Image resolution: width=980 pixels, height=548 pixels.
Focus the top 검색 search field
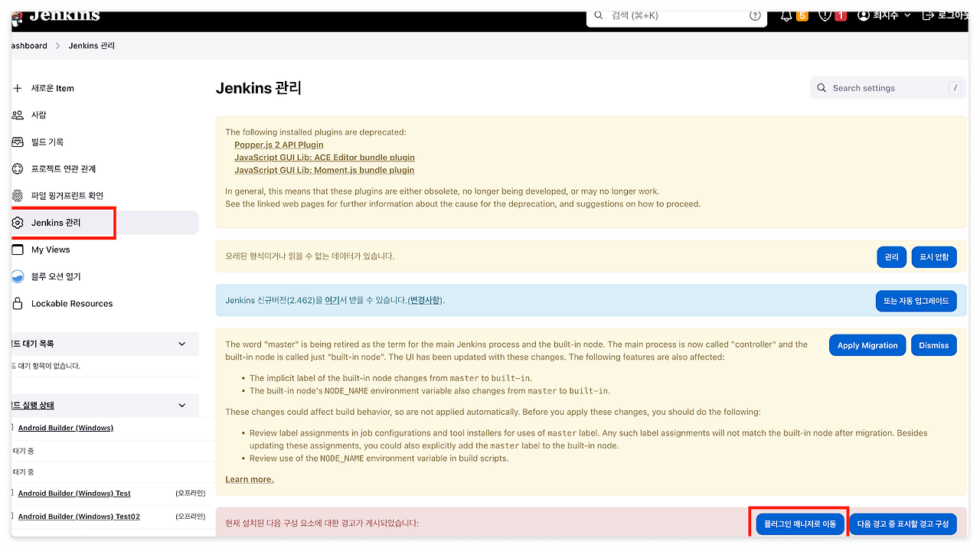[678, 16]
